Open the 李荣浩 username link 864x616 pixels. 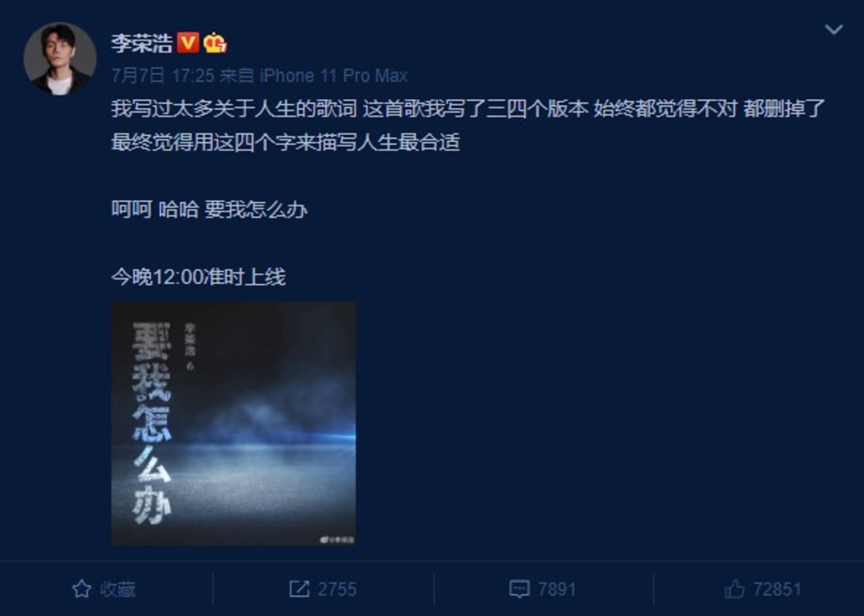(x=142, y=44)
